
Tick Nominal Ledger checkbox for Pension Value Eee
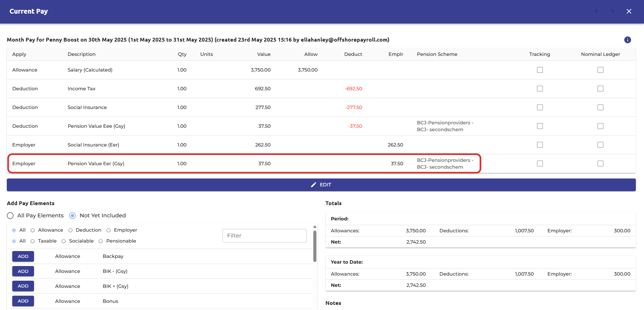600,126
